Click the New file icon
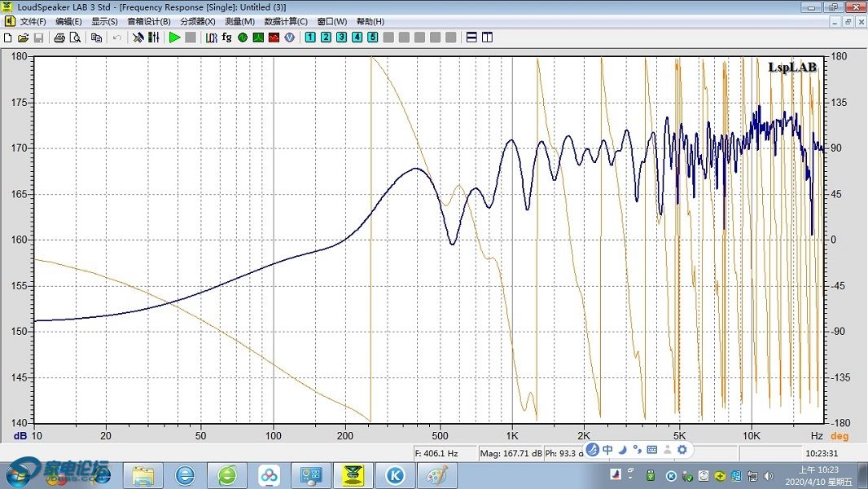The image size is (868, 489). [x=8, y=37]
